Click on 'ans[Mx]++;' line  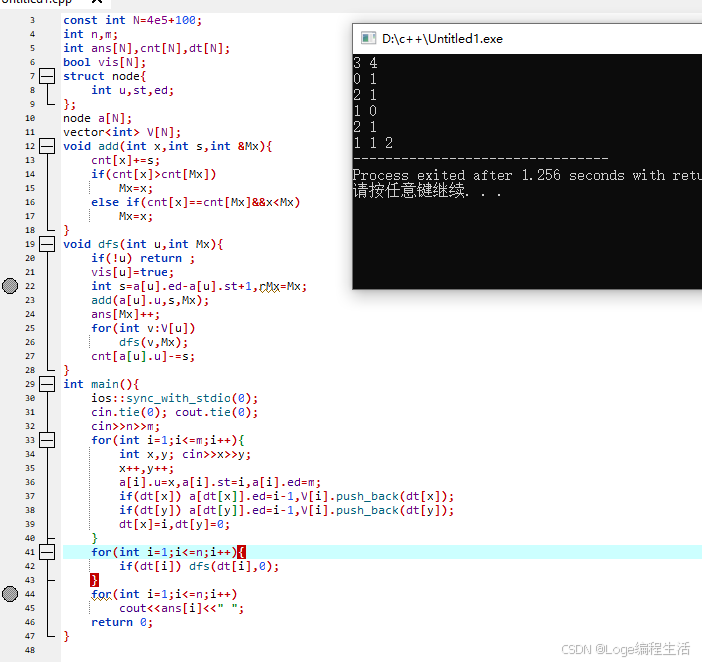point(125,314)
